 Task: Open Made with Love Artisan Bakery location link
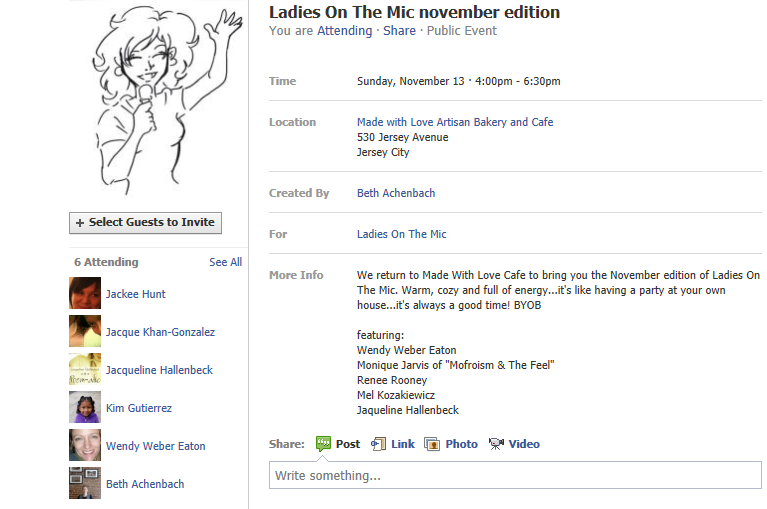(x=455, y=122)
